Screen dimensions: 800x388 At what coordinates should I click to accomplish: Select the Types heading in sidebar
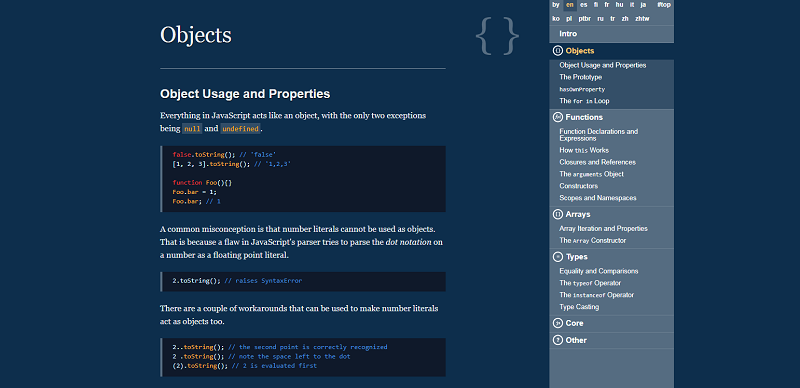(x=577, y=257)
